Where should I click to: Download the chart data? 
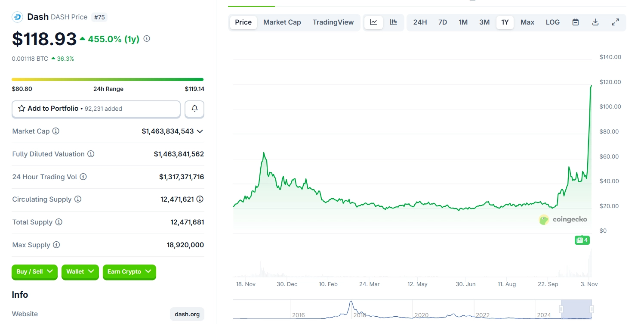click(595, 22)
